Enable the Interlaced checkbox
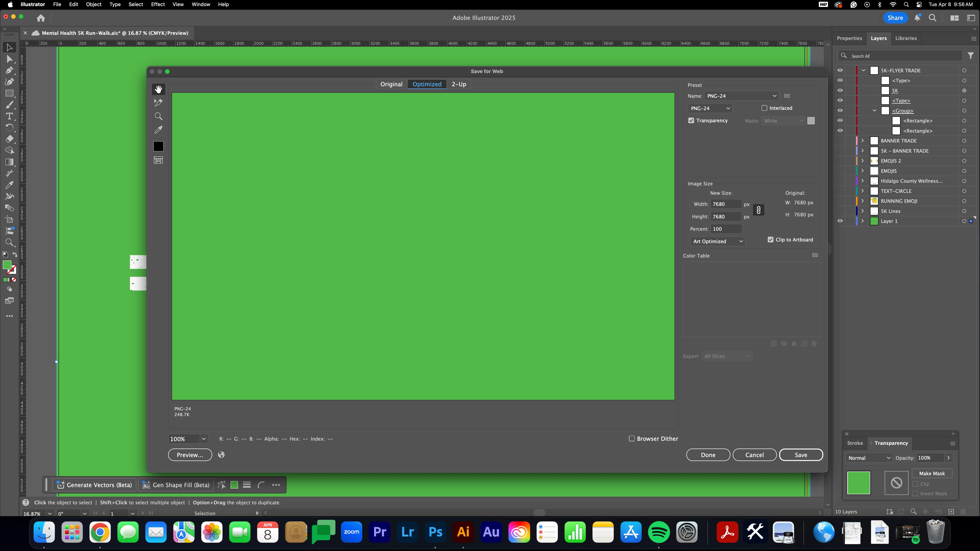The width and height of the screenshot is (980, 551). [764, 108]
